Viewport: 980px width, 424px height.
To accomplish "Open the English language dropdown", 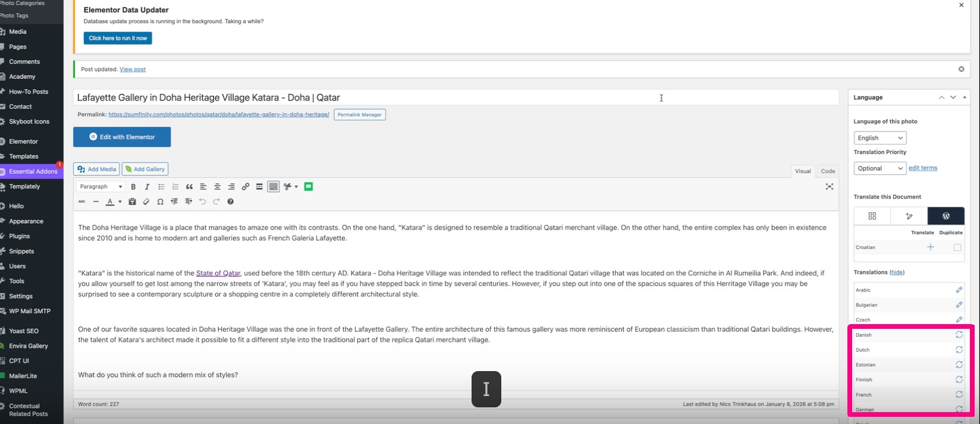I will click(880, 138).
